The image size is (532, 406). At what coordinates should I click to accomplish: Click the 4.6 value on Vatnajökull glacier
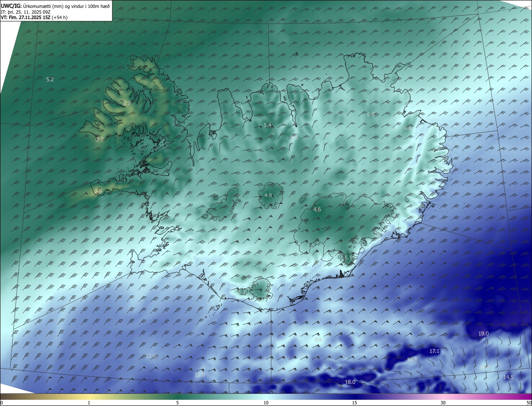[317, 210]
